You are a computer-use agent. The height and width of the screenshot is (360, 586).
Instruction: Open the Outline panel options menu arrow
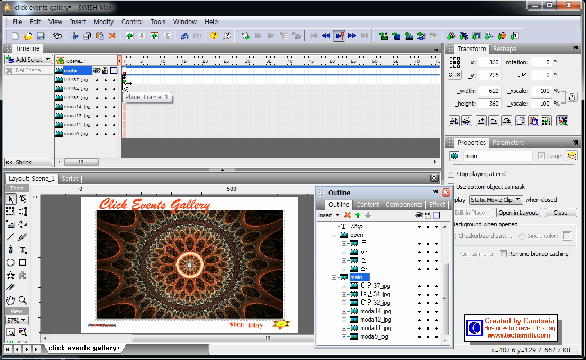pyautogui.click(x=435, y=192)
